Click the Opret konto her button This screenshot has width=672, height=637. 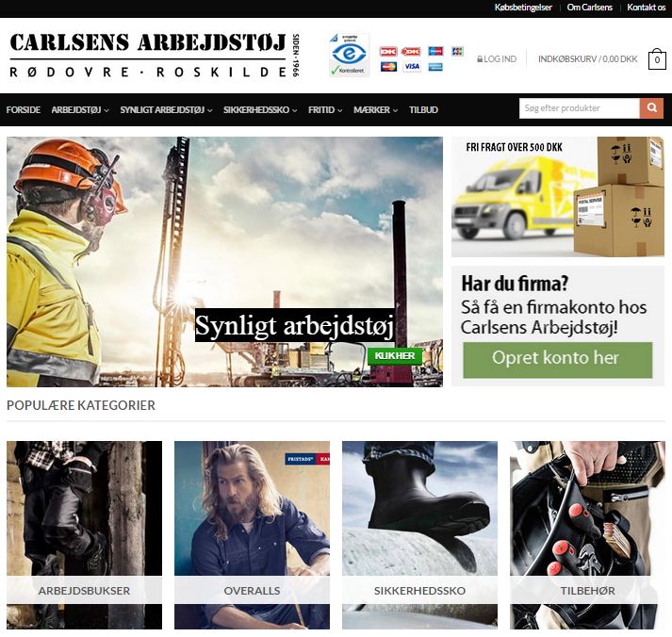(x=558, y=360)
